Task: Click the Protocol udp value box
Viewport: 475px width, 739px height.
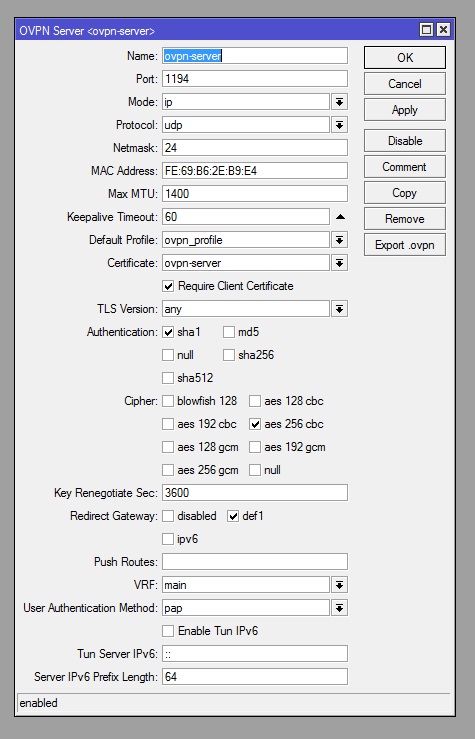Action: coord(246,125)
